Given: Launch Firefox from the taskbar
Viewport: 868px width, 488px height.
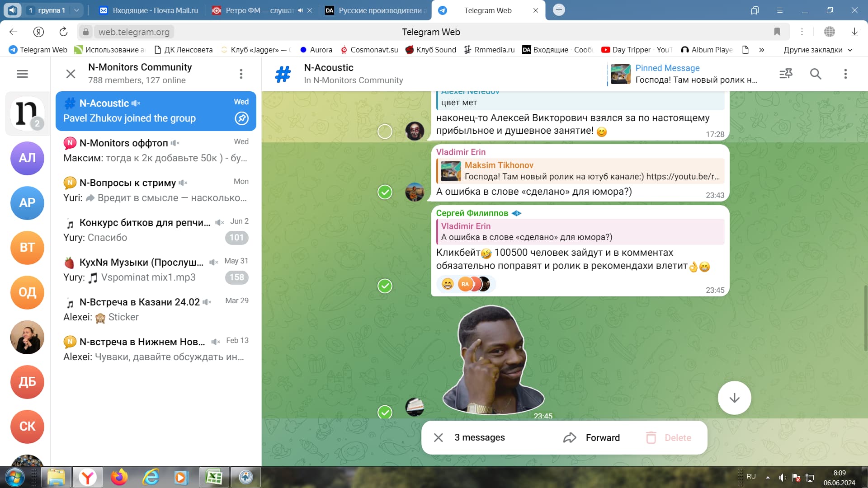Looking at the screenshot, I should [x=119, y=477].
